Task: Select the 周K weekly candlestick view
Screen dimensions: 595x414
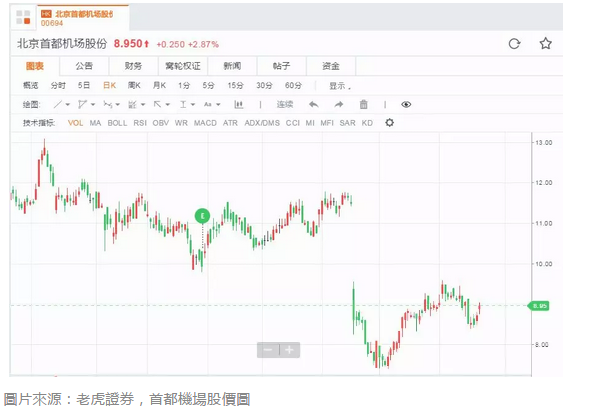Action: (x=134, y=85)
